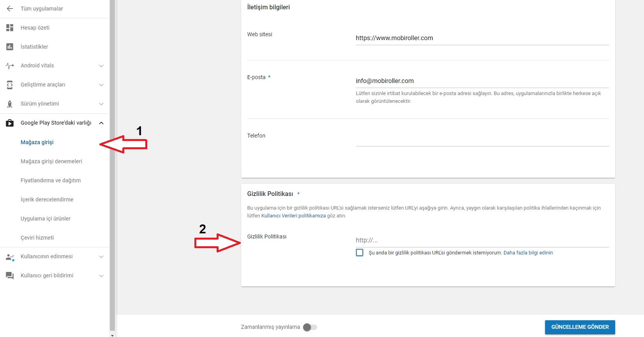This screenshot has height=337, width=644.
Task: Click the Zamanlanmış yayınlama label
Action: click(x=270, y=327)
